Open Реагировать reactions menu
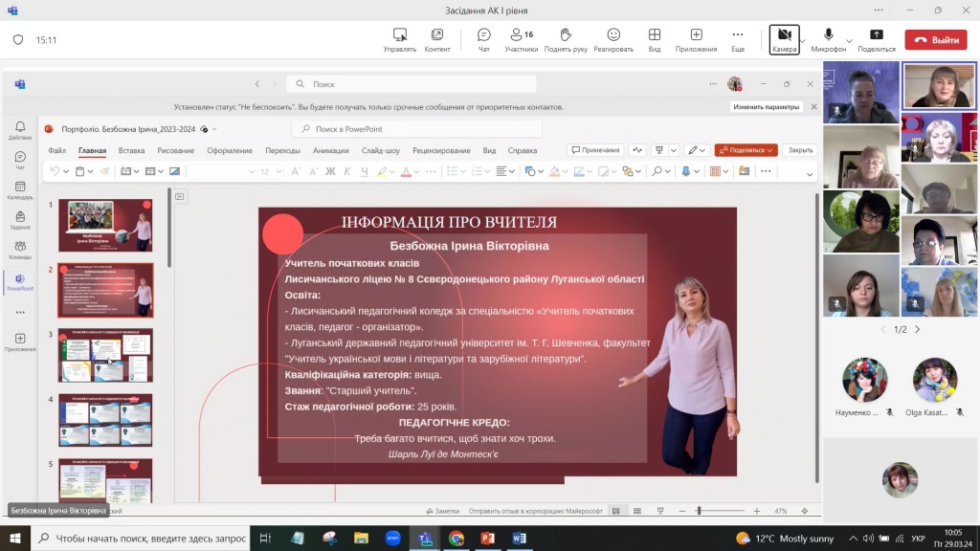This screenshot has width=980, height=551. click(612, 39)
